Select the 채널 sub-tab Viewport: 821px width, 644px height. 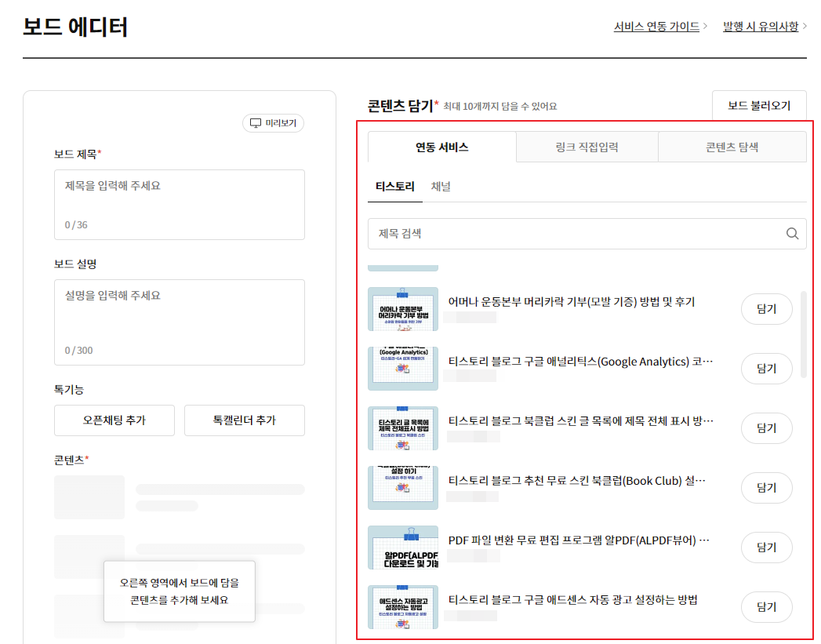441,187
